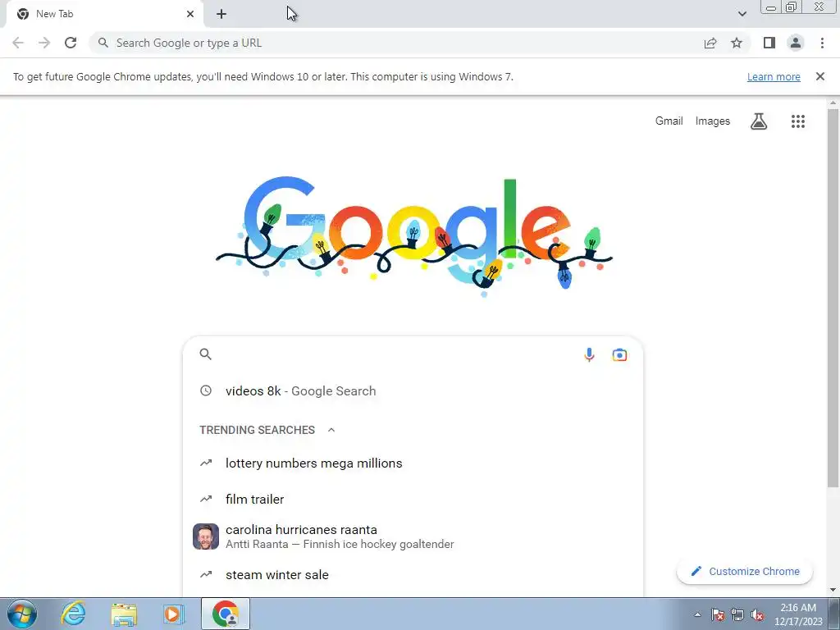The image size is (840, 630).
Task: Open Search Labs flask icon
Action: point(759,121)
